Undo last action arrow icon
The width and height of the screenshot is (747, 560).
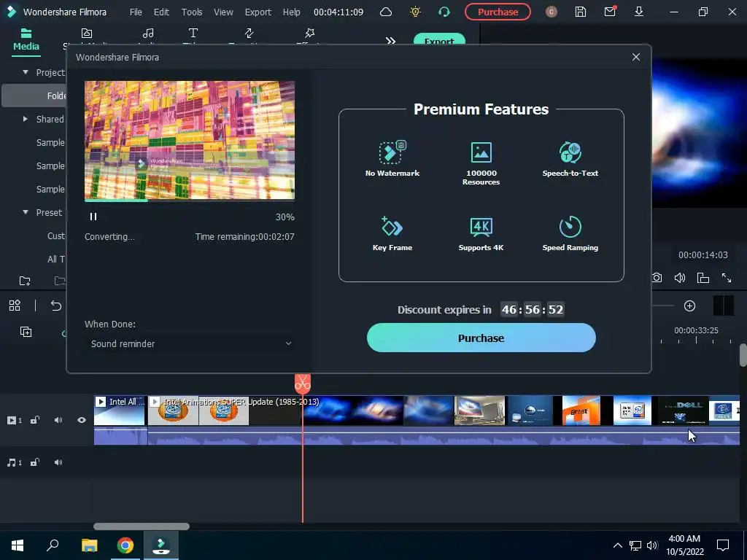click(55, 306)
